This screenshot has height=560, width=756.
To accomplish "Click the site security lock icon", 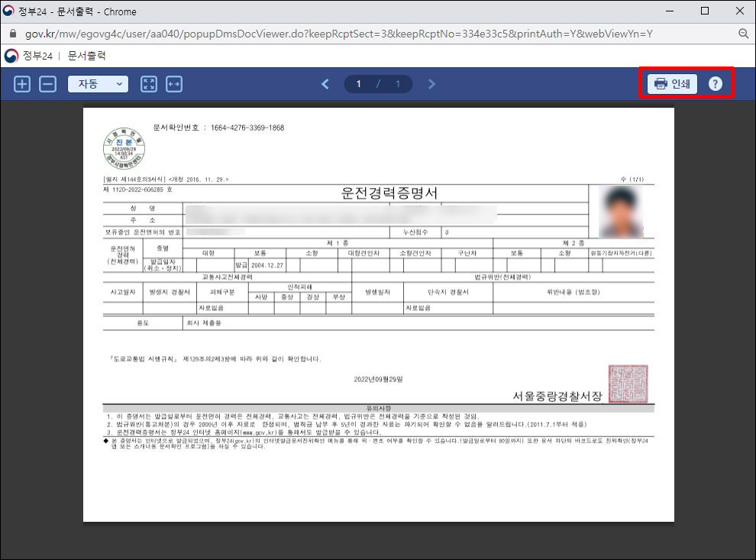I will click(x=14, y=34).
